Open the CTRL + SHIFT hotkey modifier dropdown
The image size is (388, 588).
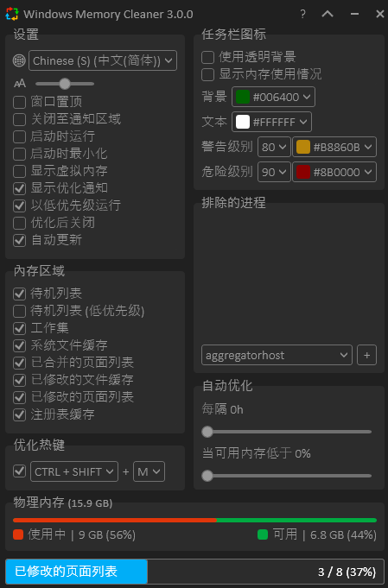coord(74,471)
